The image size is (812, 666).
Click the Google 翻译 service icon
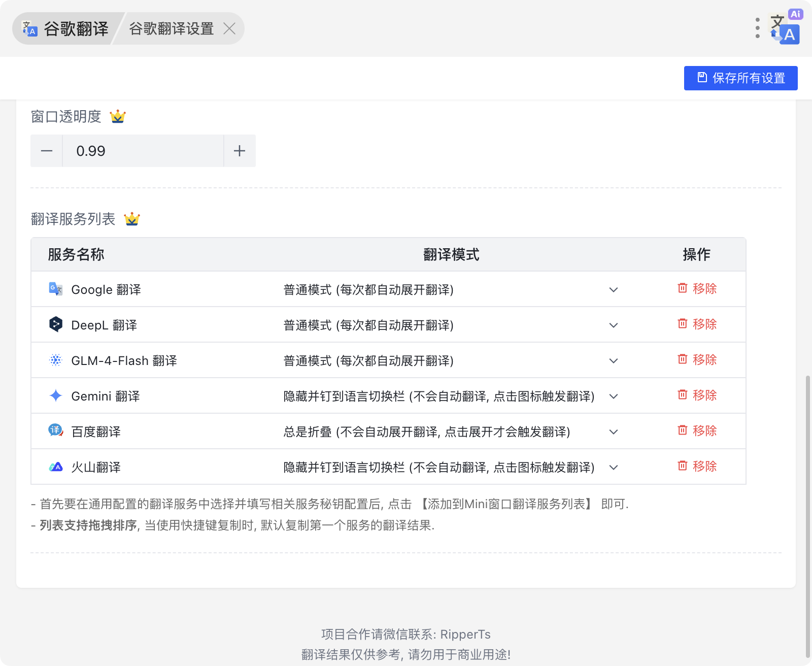pyautogui.click(x=55, y=289)
